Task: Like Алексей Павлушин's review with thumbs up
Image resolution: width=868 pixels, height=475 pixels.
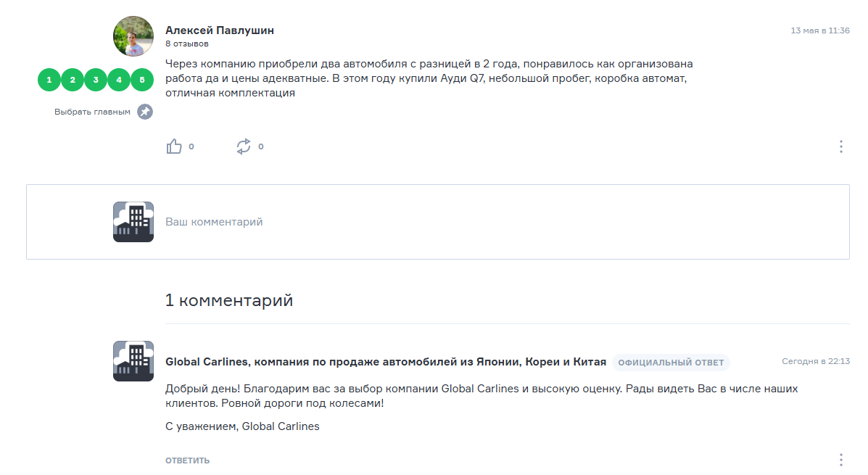Action: click(x=174, y=146)
